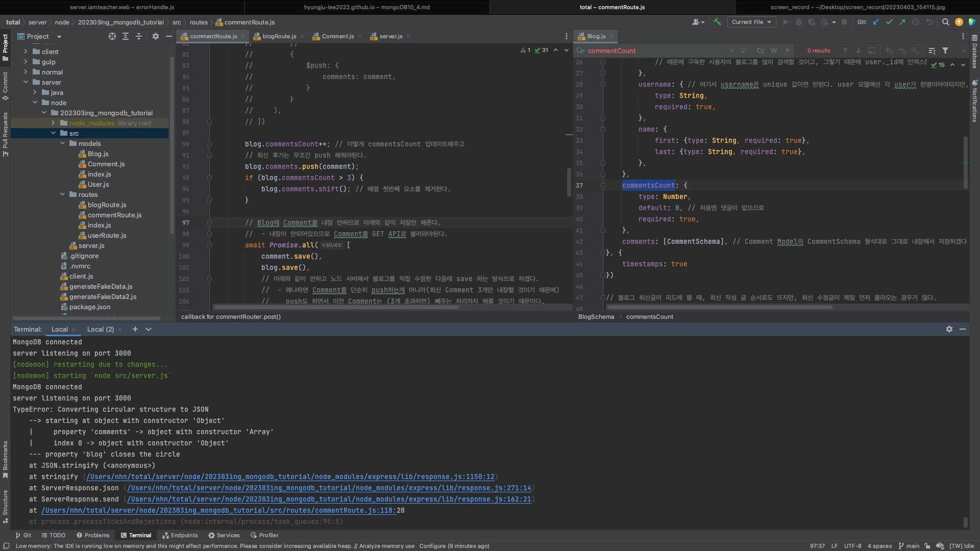This screenshot has width=980, height=551.
Task: Start debugging with the bug icon
Action: pyautogui.click(x=799, y=22)
